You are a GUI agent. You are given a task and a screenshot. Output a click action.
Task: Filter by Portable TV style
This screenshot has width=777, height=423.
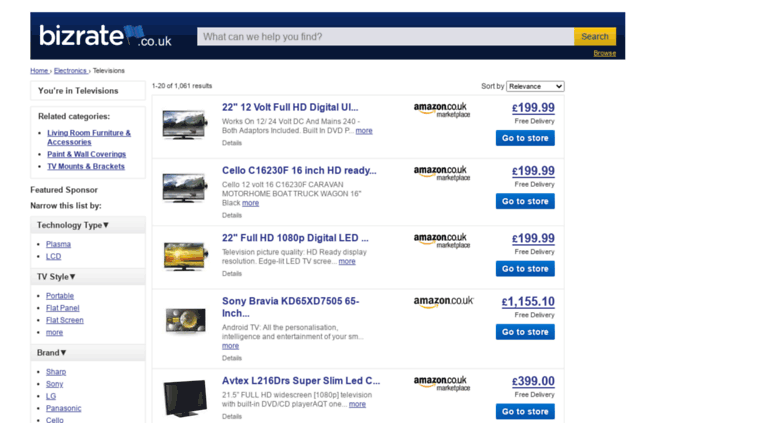pyautogui.click(x=60, y=296)
